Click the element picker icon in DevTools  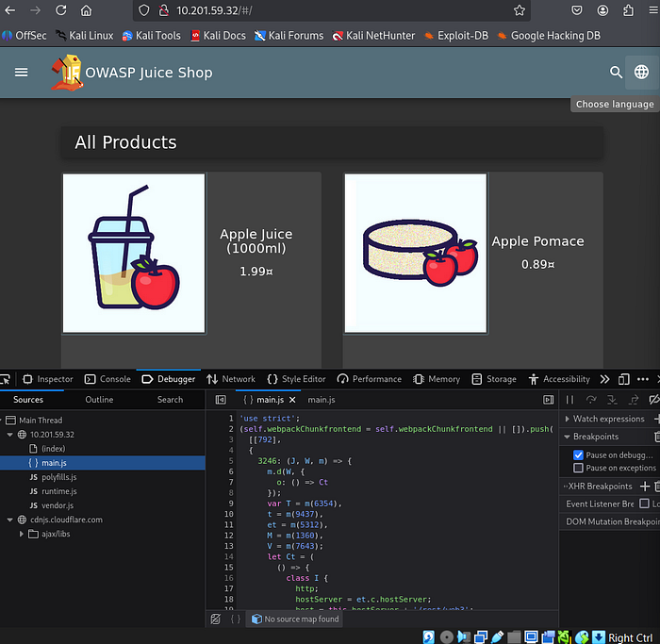point(6,379)
